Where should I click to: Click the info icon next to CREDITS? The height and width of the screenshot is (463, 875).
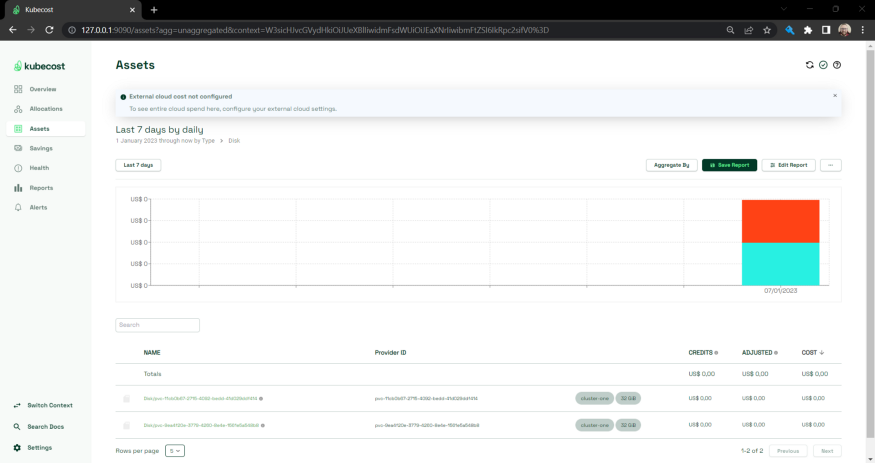716,353
